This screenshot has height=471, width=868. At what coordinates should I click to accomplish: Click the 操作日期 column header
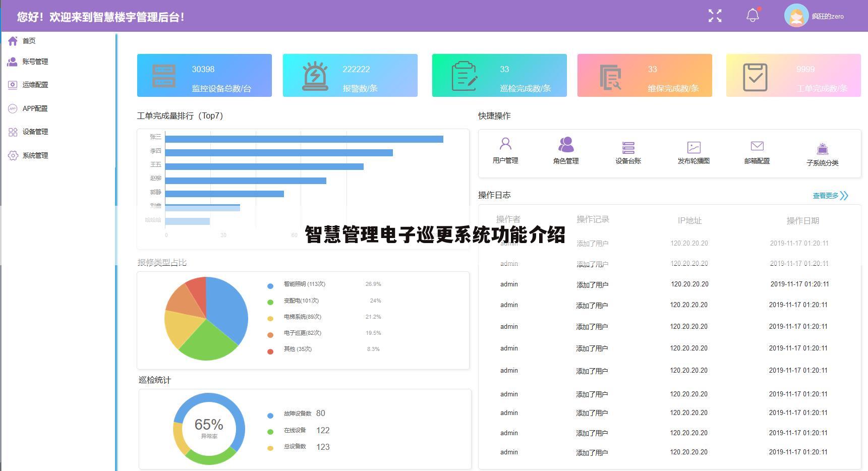click(802, 221)
